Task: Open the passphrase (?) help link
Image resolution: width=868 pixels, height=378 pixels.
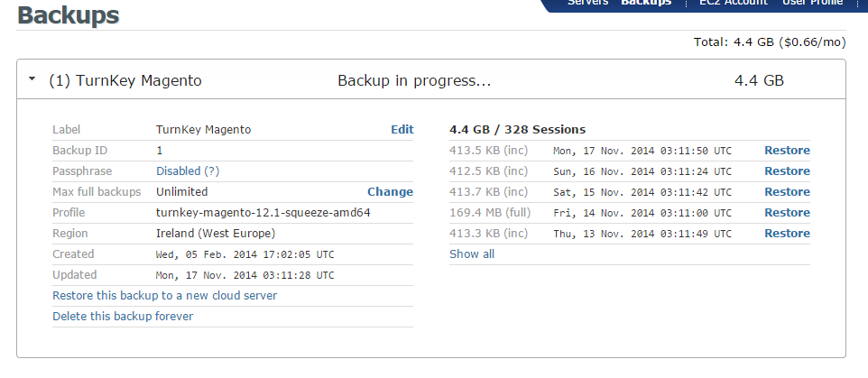Action: click(x=212, y=171)
